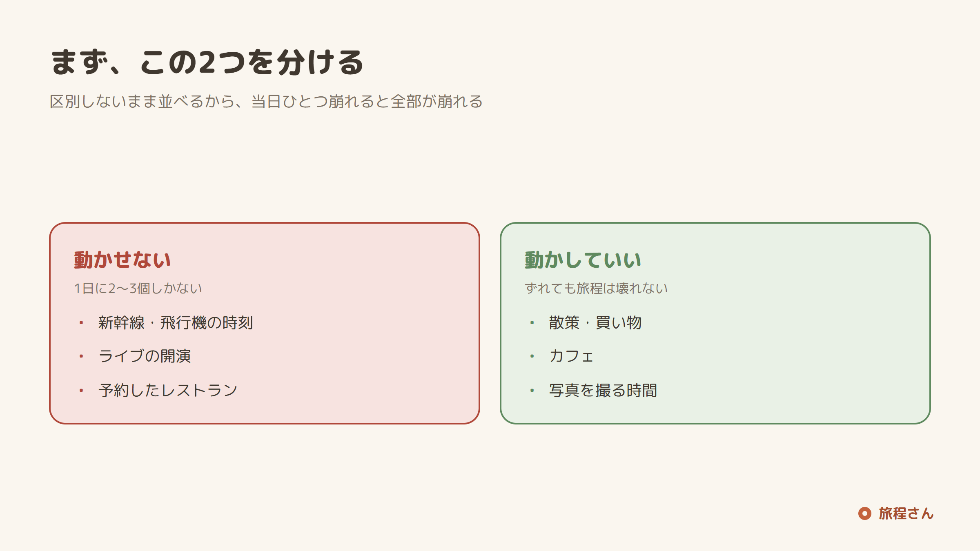This screenshot has height=551, width=980.
Task: Click the 旅程さん brand text
Action: tap(906, 513)
